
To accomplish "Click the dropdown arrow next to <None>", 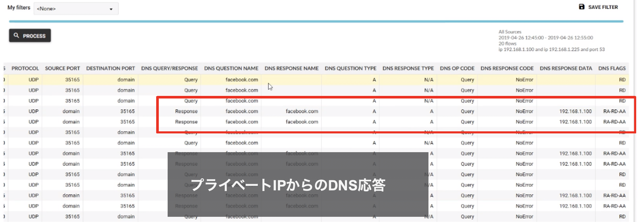I will click(x=111, y=9).
